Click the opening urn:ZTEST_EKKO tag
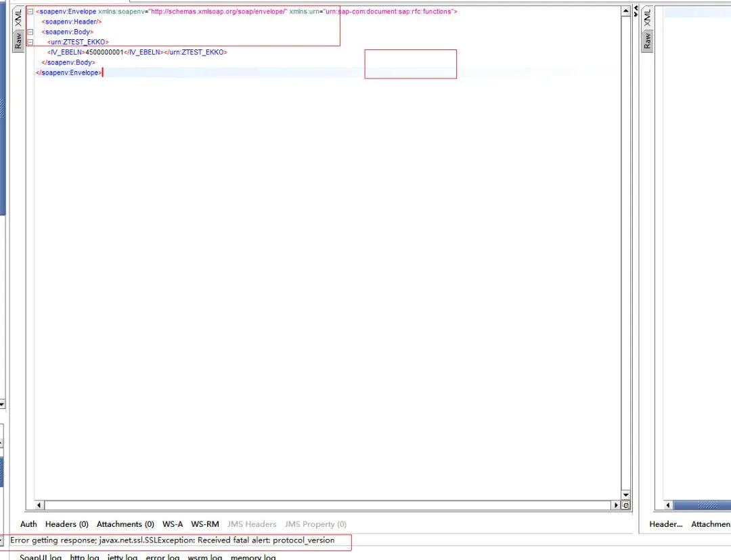The width and height of the screenshot is (731, 560). point(78,42)
